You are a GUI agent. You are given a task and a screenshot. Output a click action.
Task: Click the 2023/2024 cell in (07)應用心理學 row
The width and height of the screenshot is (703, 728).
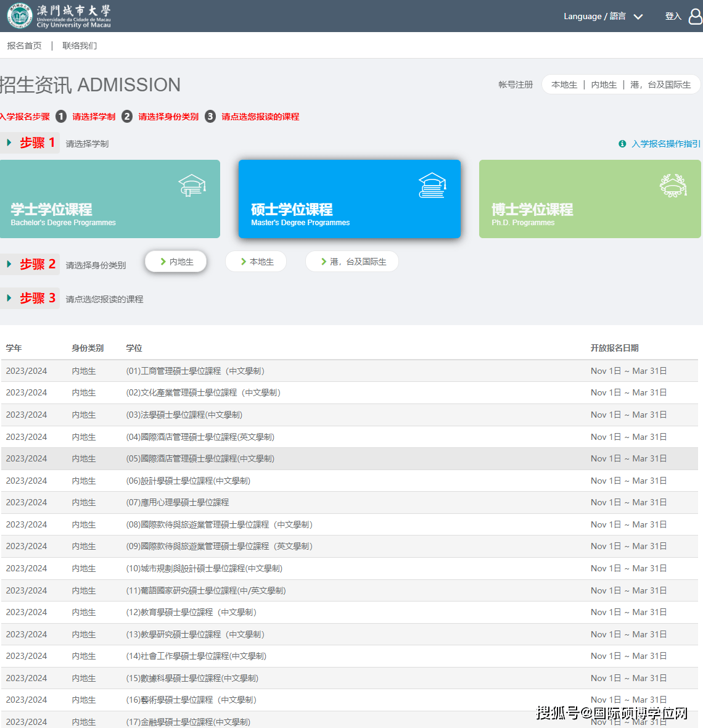(27, 502)
